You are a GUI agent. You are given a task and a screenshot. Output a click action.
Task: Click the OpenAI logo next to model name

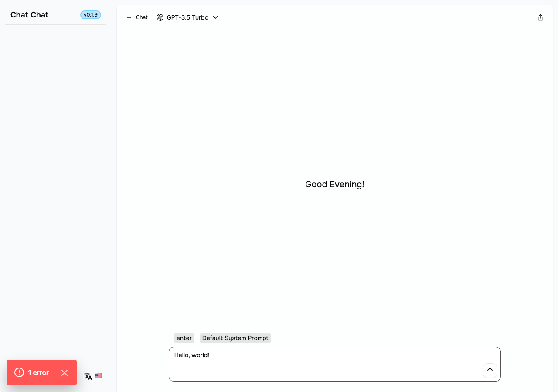point(160,17)
